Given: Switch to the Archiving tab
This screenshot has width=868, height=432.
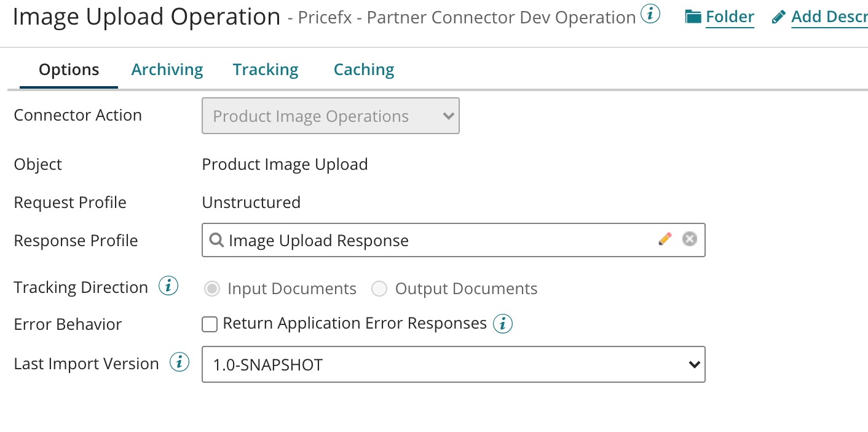Looking at the screenshot, I should (x=167, y=70).
